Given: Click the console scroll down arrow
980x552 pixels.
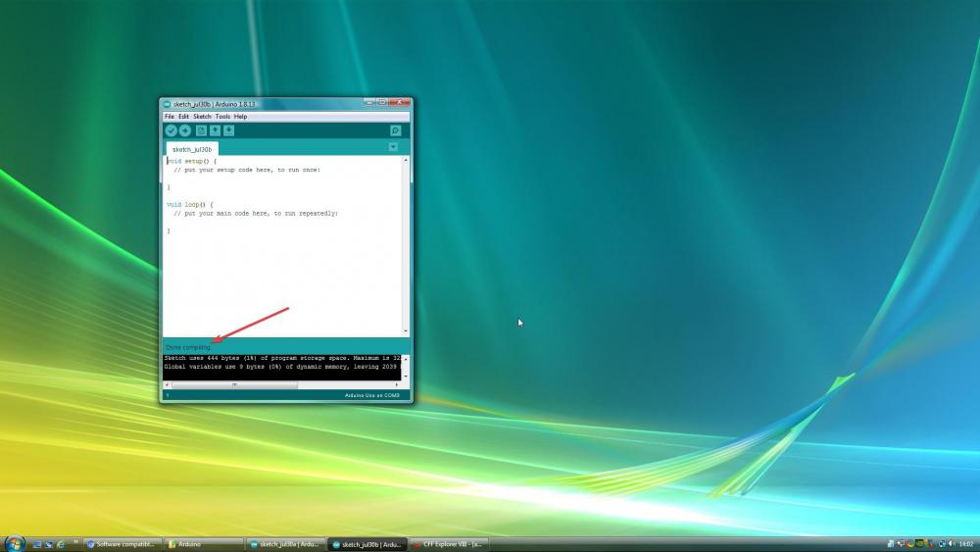Looking at the screenshot, I should [406, 376].
